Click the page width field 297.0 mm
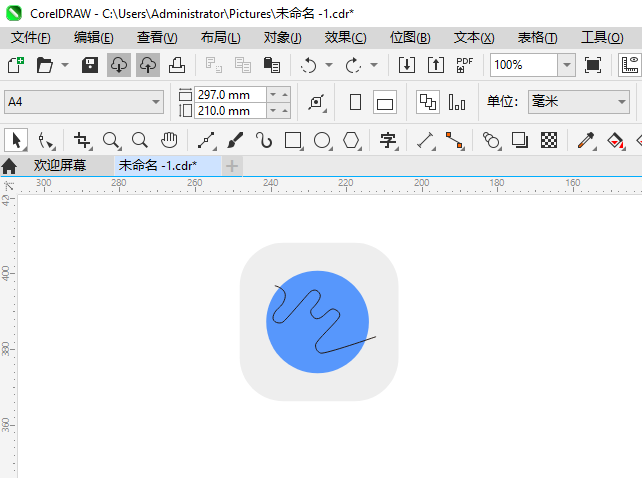 tap(230, 95)
